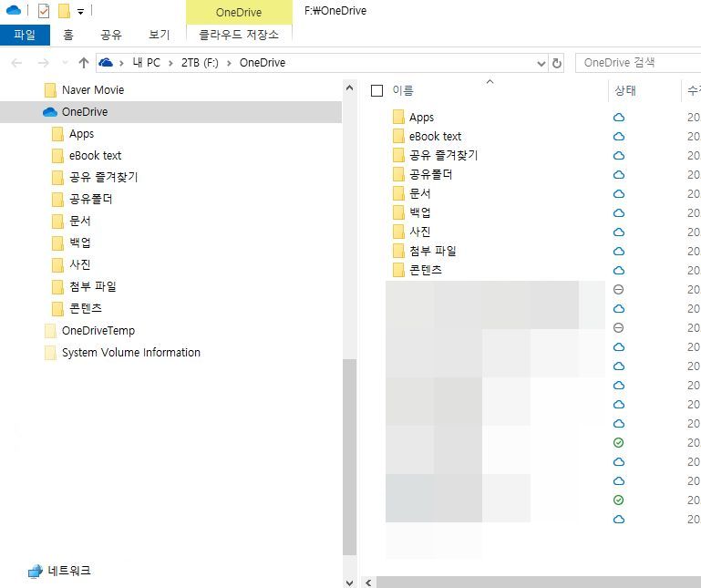This screenshot has height=588, width=701.
Task: Click the file list horizontal scrollbar track
Action: (x=538, y=583)
